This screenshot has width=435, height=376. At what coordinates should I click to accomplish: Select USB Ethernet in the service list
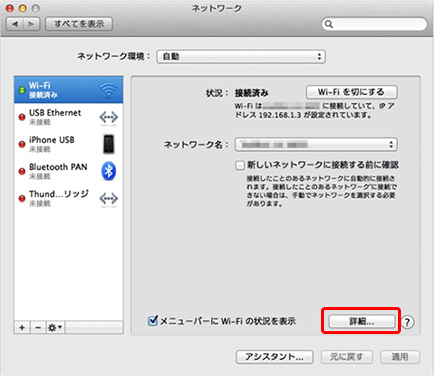tap(68, 117)
